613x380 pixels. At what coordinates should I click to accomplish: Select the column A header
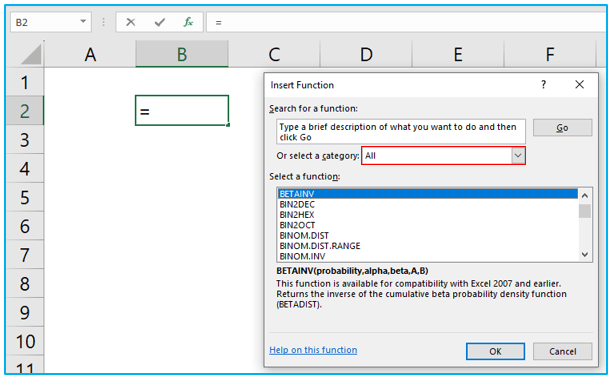coord(90,54)
